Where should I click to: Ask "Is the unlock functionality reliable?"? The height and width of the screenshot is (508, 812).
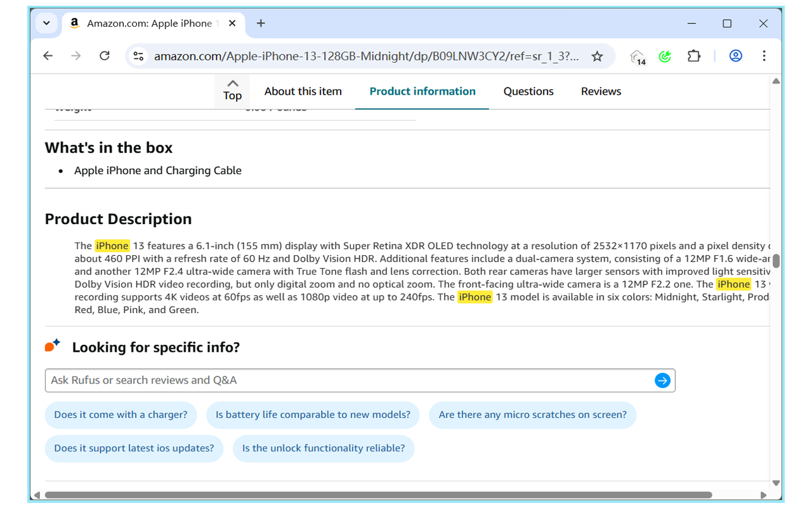[x=324, y=448]
